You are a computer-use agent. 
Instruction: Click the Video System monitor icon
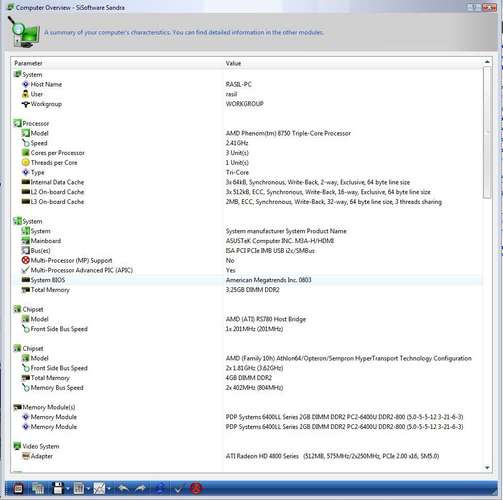17,446
